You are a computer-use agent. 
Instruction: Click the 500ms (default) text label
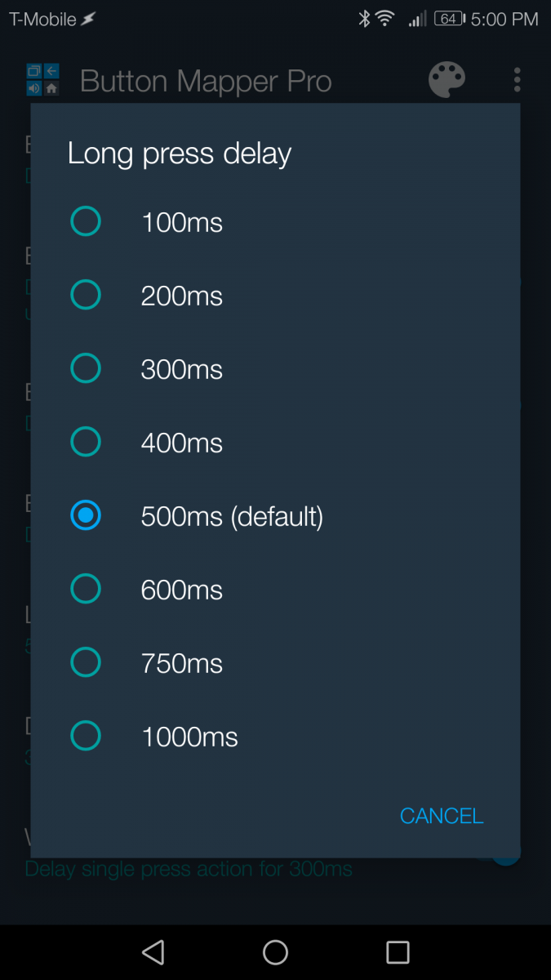click(232, 516)
